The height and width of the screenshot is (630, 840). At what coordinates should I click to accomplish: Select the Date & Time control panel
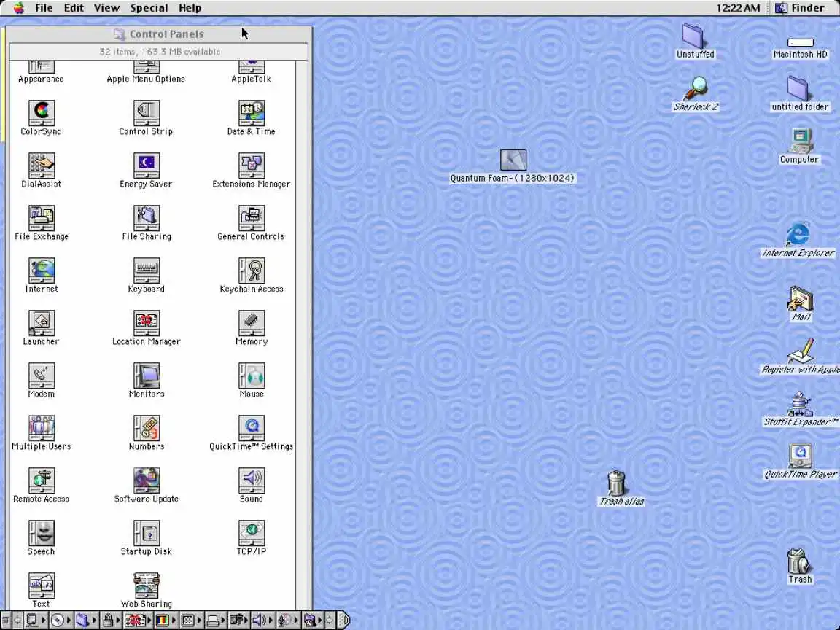tap(252, 113)
